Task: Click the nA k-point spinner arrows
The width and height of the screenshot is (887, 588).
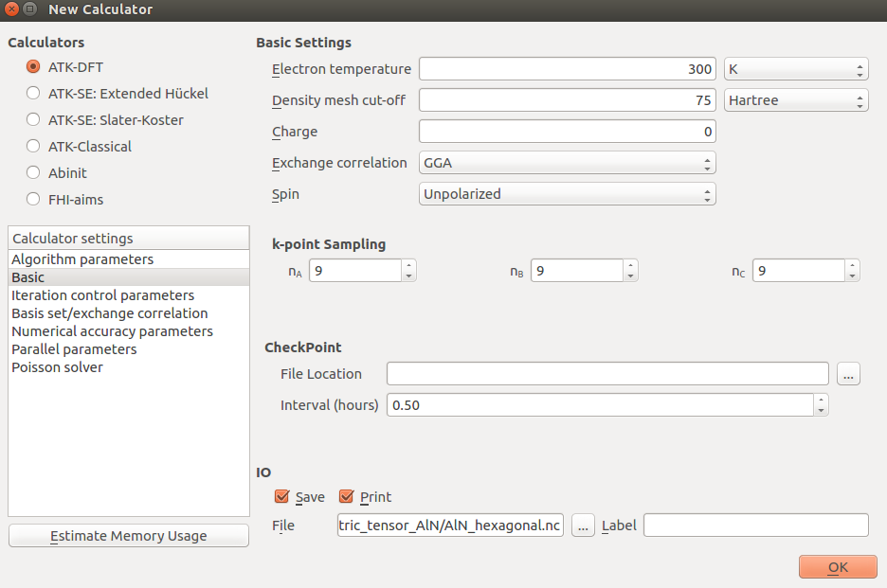Action: [408, 270]
